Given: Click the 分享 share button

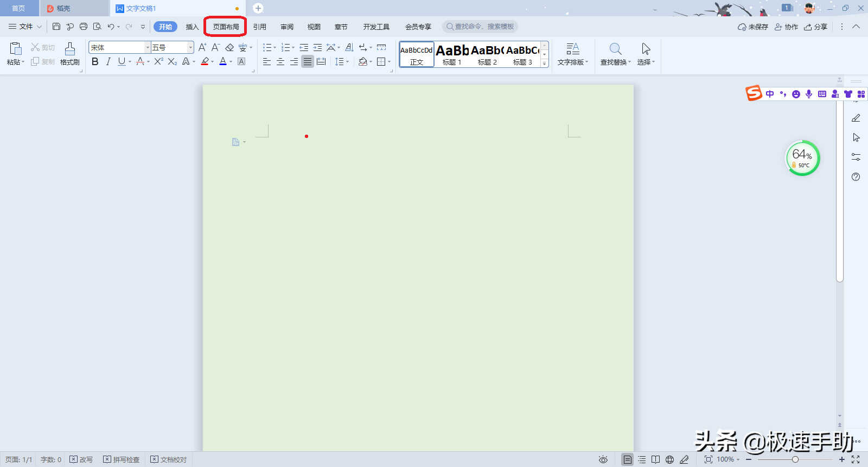Looking at the screenshot, I should tap(816, 27).
